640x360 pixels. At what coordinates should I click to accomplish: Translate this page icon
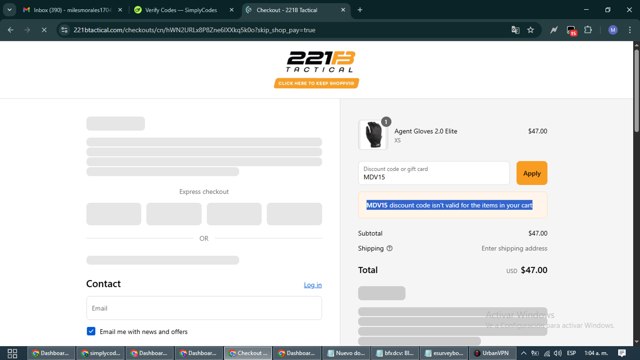[x=515, y=30]
